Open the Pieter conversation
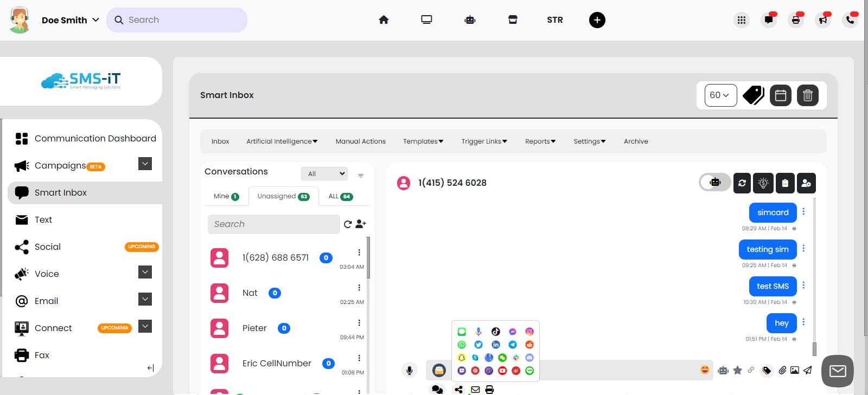The image size is (868, 395). coord(254,328)
